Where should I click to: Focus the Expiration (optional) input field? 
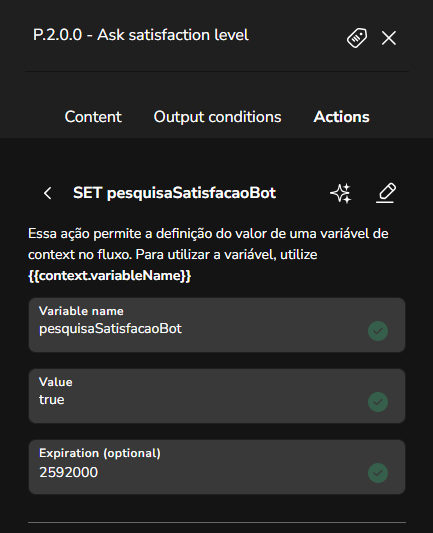217,467
